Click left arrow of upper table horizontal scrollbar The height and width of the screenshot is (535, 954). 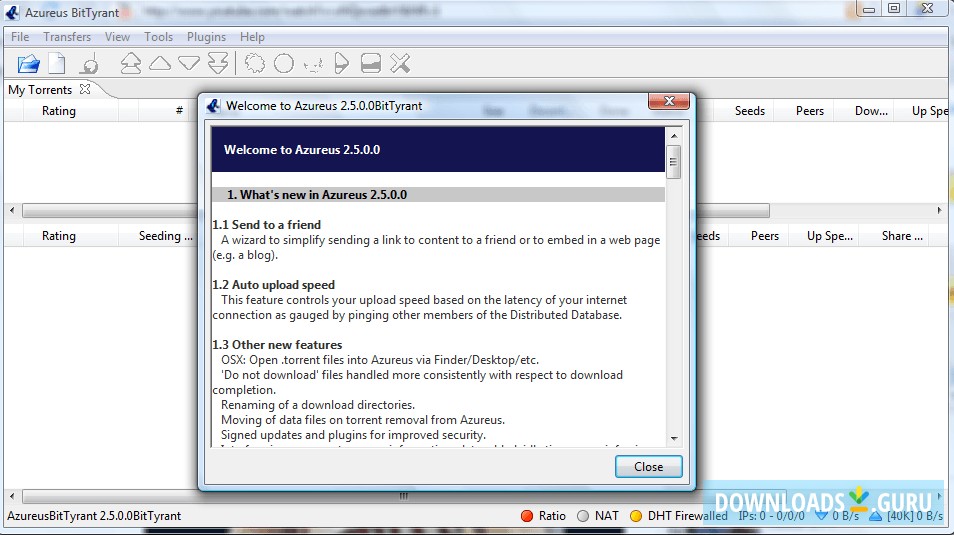(12, 211)
